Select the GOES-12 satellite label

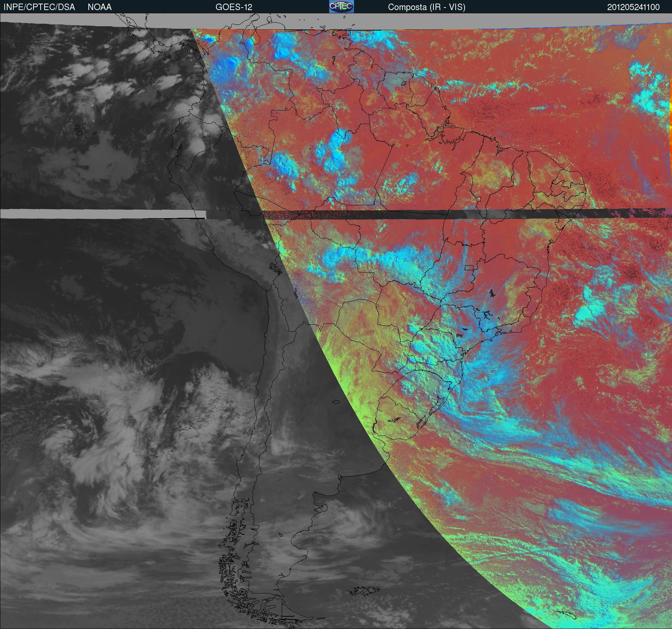click(234, 7)
